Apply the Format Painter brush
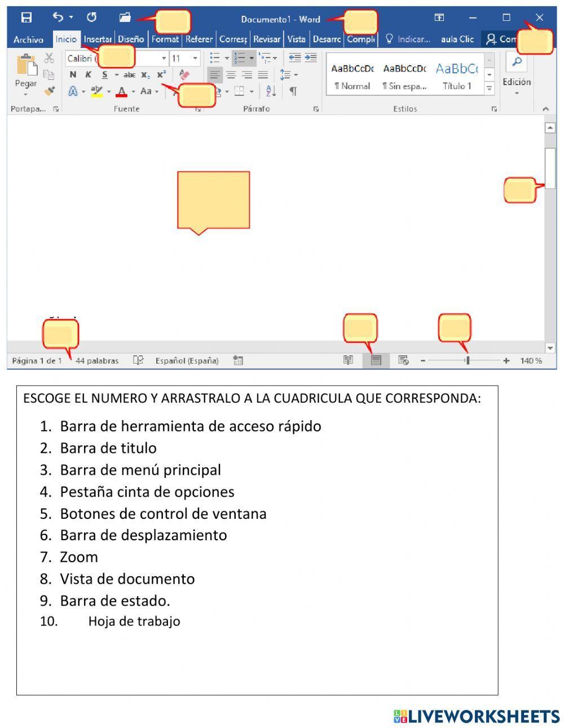Viewport: 564px width, 728px height. pos(49,90)
